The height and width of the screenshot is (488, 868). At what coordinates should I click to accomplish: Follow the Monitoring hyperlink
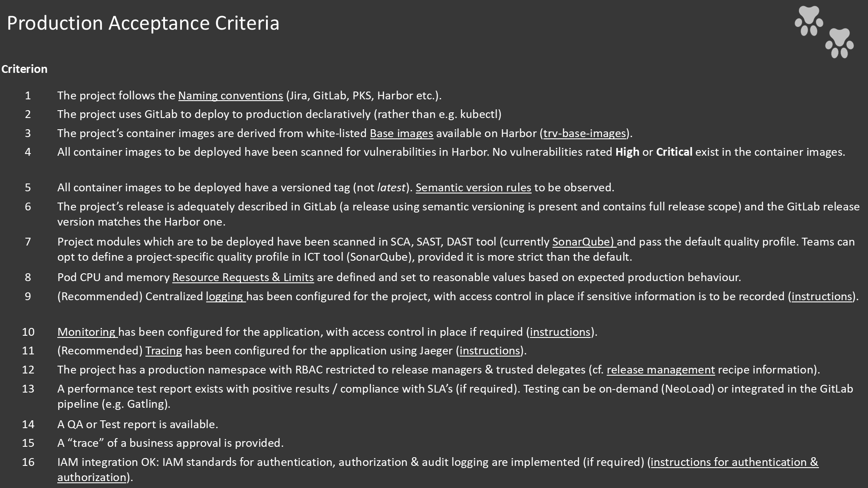(87, 332)
